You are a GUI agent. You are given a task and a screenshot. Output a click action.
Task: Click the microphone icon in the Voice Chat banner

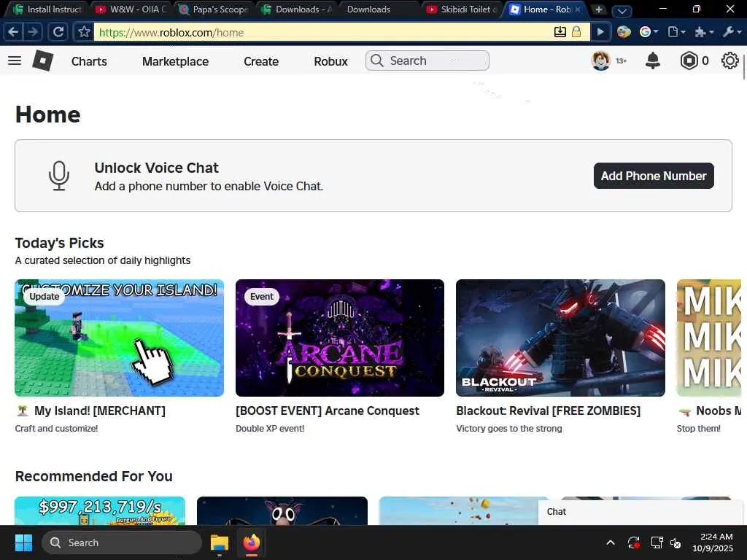click(59, 176)
